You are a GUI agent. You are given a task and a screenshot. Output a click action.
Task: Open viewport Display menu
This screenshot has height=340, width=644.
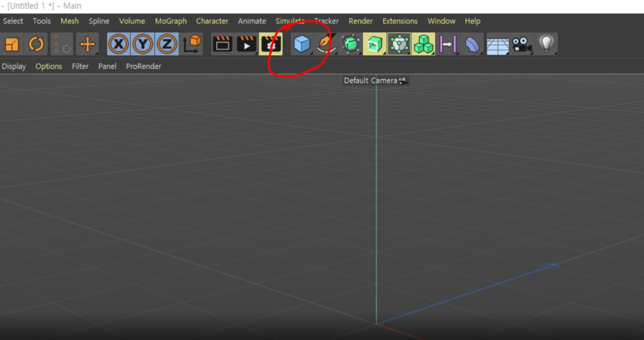[x=14, y=66]
